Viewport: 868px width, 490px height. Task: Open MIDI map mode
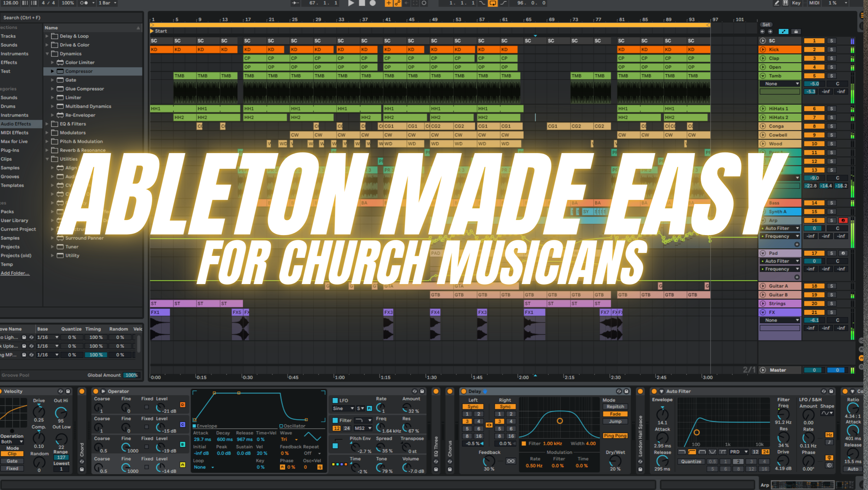[x=814, y=3]
